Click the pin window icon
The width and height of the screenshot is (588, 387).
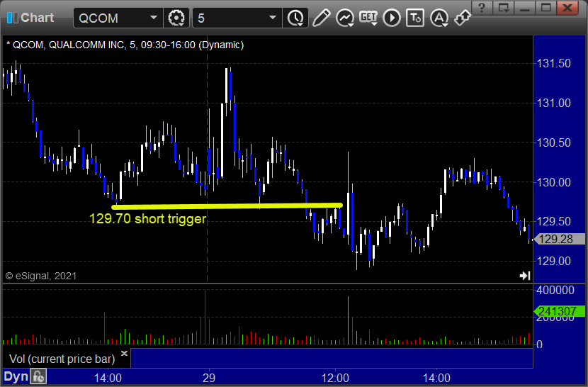[x=462, y=18]
